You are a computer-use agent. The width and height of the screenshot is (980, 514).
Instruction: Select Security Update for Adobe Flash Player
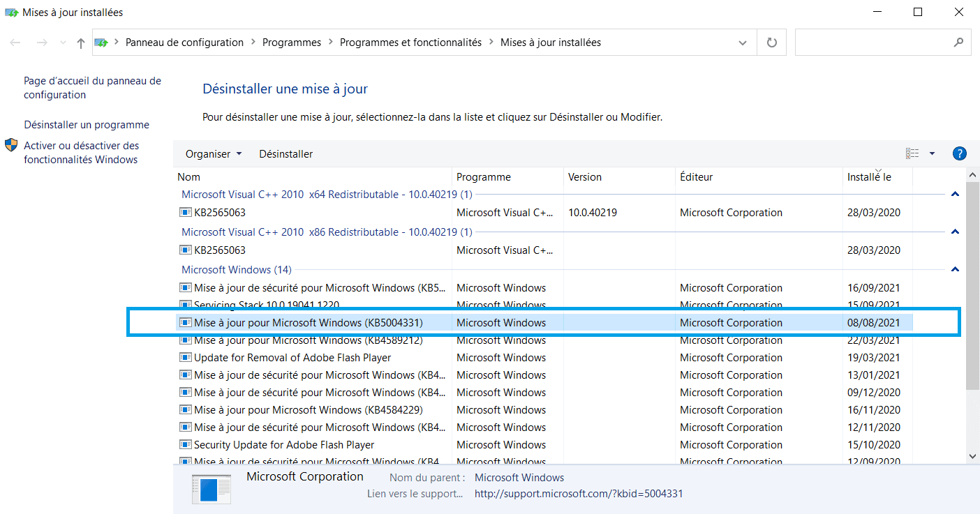click(x=543, y=445)
